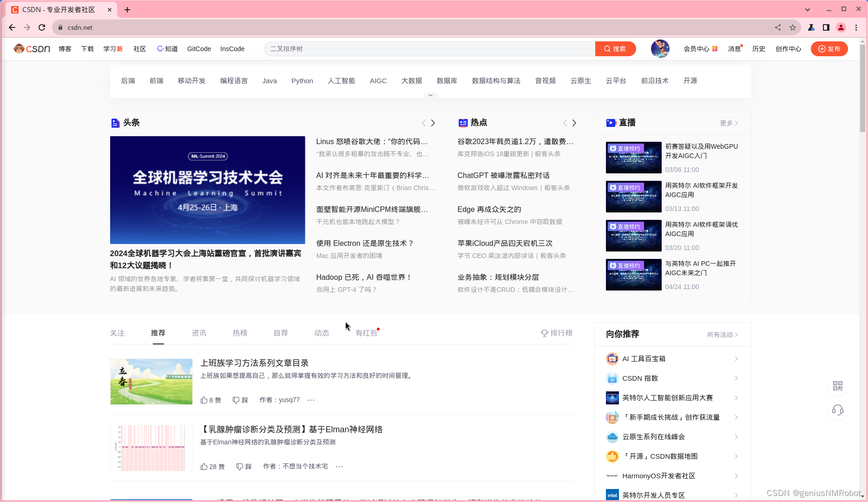Click the page vertical scrollbar
Viewport: 868px width, 502px height.
coord(862,88)
